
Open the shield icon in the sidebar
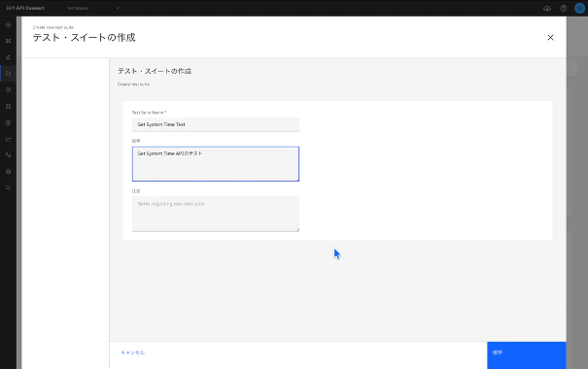click(8, 90)
